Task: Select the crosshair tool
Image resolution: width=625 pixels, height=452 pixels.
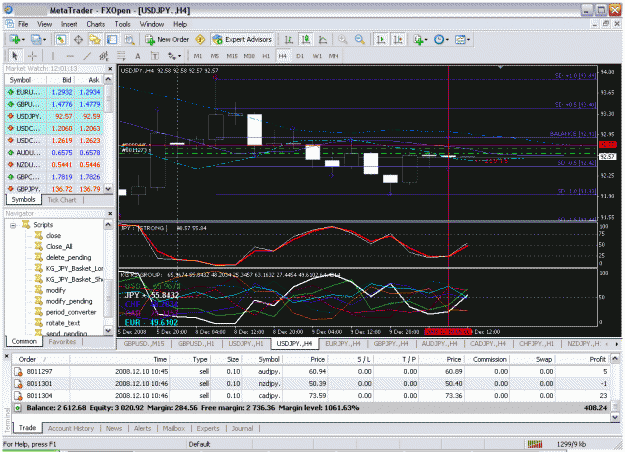Action: tap(32, 56)
